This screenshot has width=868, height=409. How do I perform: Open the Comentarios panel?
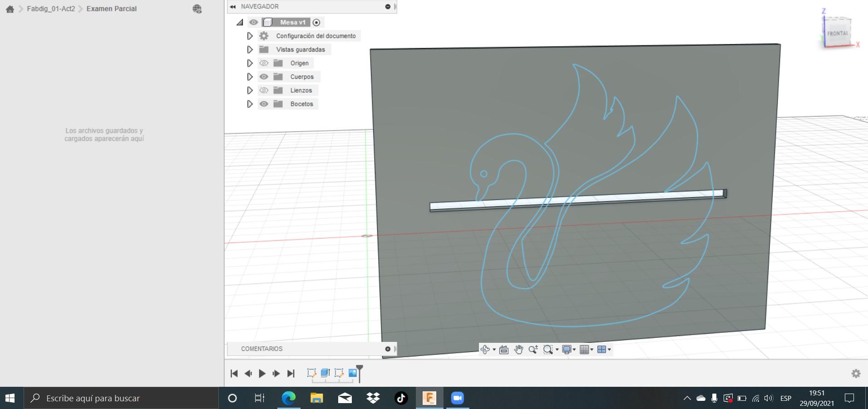[x=262, y=349]
